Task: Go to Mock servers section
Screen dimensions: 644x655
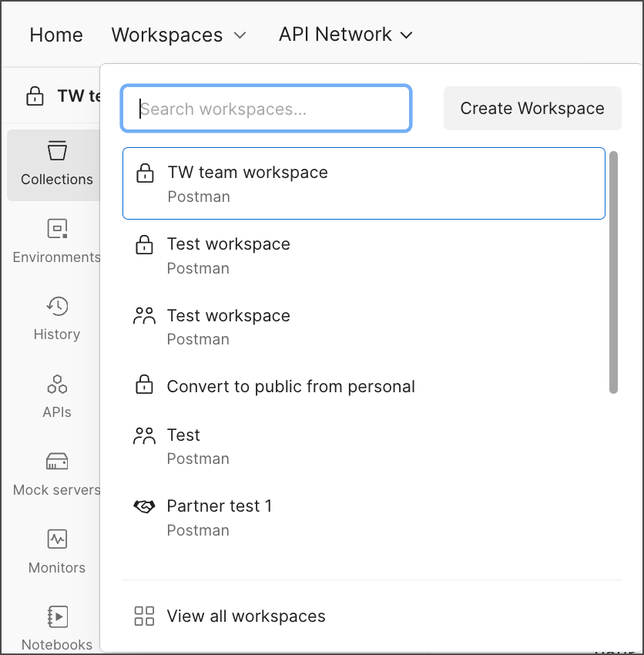Action: [56, 474]
